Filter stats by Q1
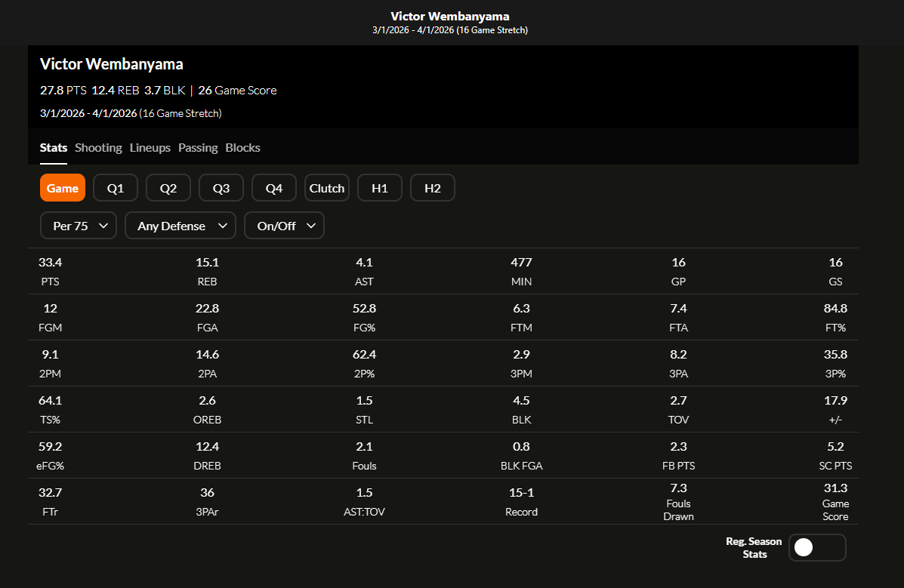904x588 pixels. pos(116,188)
